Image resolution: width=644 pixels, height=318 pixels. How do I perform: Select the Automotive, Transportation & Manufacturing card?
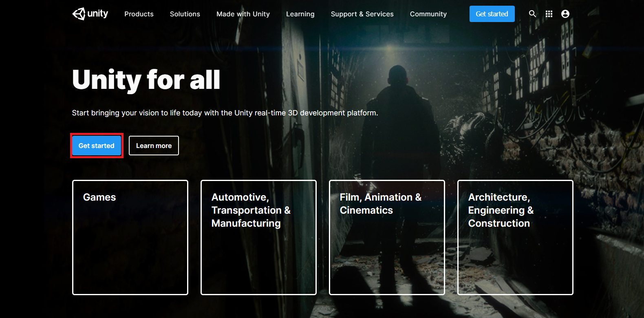[x=258, y=237]
